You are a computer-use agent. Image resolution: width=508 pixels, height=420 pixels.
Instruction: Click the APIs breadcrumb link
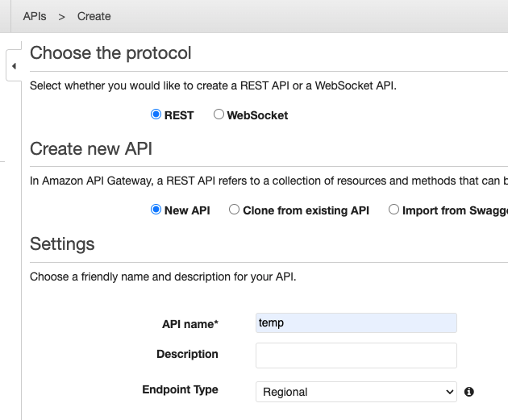coord(35,16)
